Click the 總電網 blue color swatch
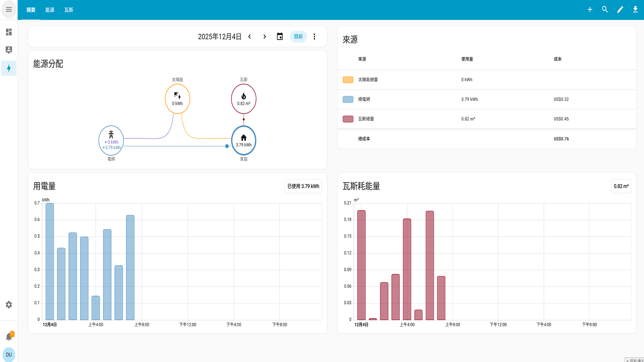This screenshot has height=362, width=644. coord(348,99)
